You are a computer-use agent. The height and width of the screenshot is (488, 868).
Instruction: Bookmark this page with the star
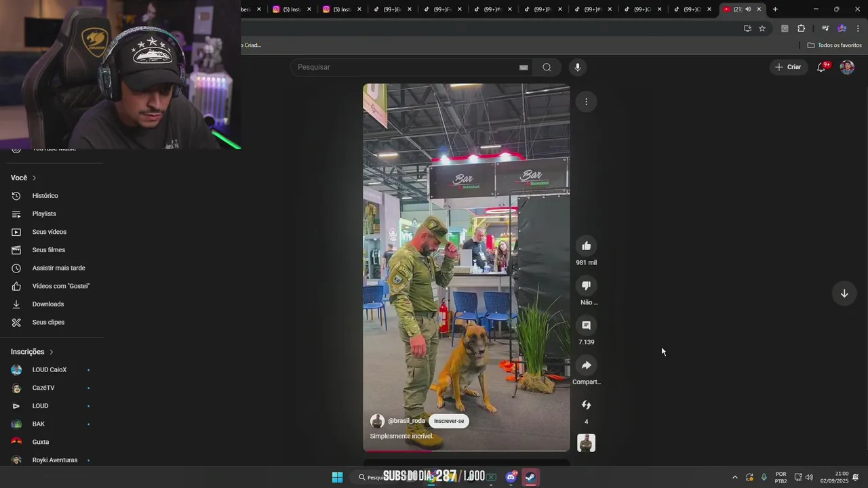(x=762, y=28)
